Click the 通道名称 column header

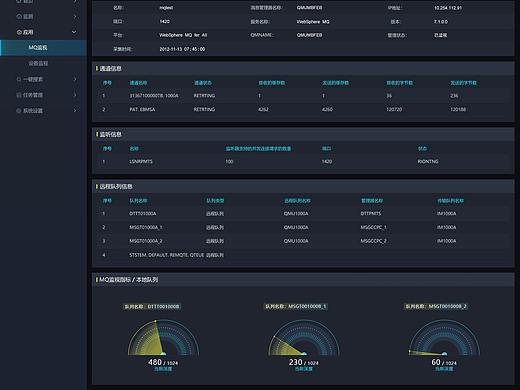point(138,83)
